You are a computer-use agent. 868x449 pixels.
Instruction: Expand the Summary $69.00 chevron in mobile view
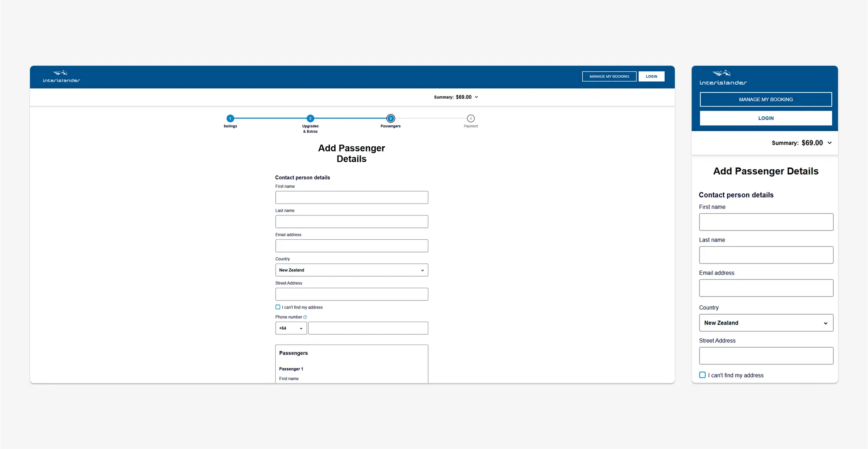click(830, 143)
